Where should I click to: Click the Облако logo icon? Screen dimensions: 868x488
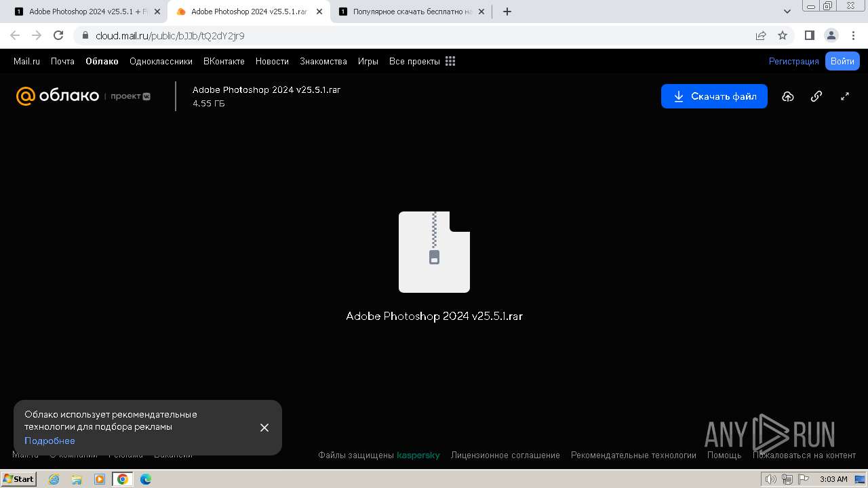[25, 96]
